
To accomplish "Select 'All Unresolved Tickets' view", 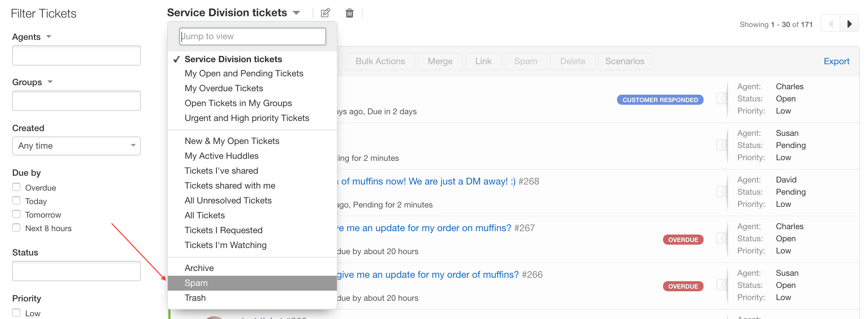I will coord(228,200).
